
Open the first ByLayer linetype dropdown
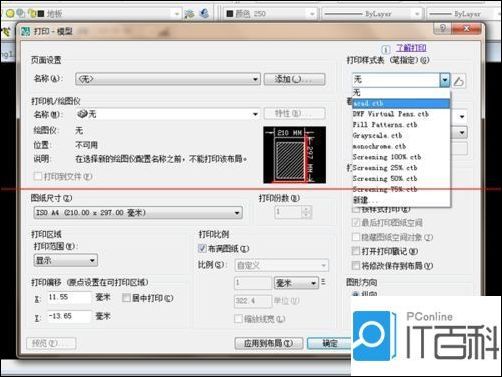417,14
